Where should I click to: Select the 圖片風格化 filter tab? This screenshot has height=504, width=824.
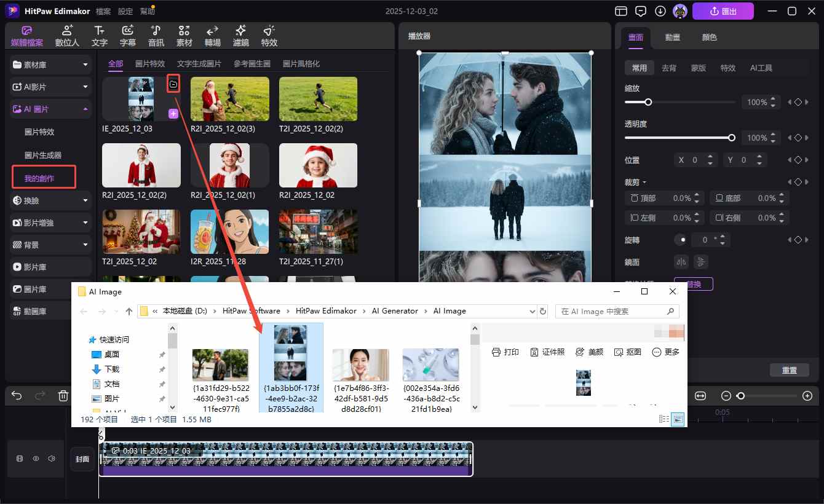coord(301,64)
